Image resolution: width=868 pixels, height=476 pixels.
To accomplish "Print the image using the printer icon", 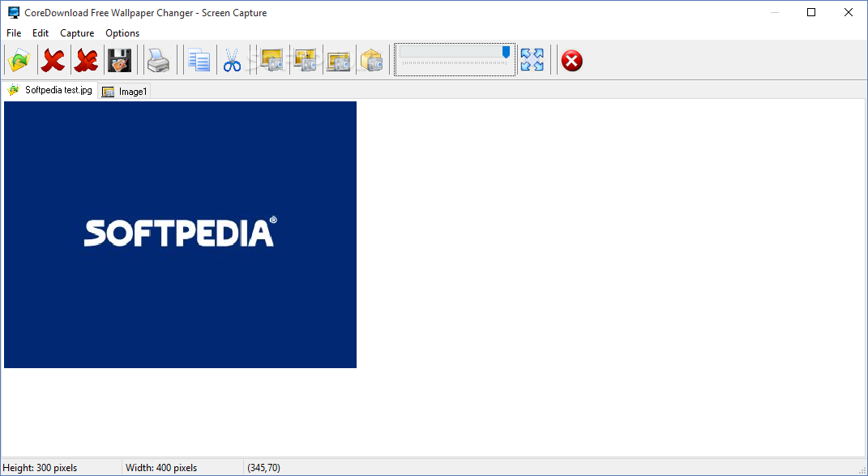I will (159, 60).
